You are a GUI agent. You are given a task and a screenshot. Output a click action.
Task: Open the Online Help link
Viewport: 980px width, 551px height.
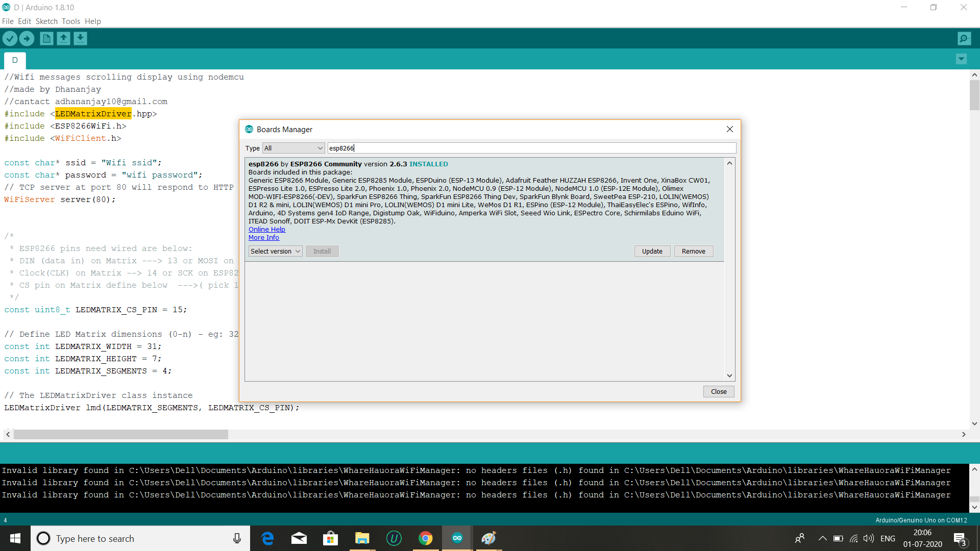[266, 230]
